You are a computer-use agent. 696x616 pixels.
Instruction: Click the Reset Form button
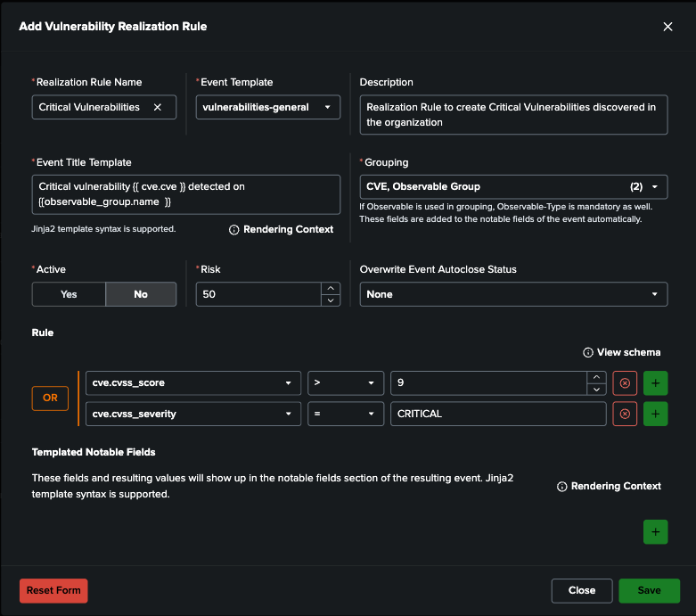[53, 591]
